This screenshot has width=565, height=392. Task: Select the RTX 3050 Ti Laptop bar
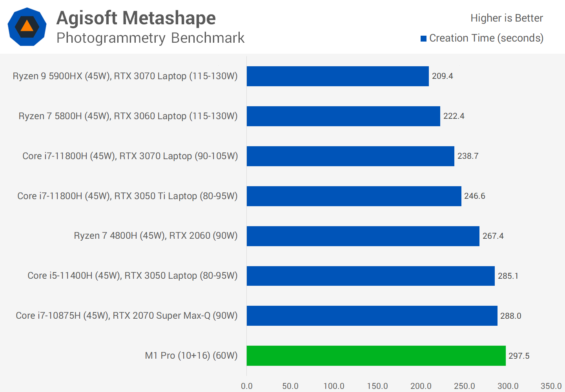[x=354, y=196]
